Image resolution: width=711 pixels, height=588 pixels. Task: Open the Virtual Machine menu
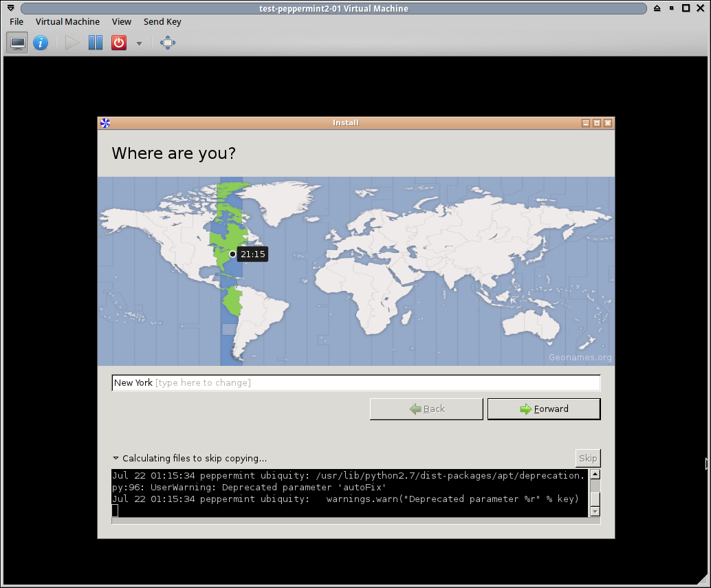click(67, 22)
